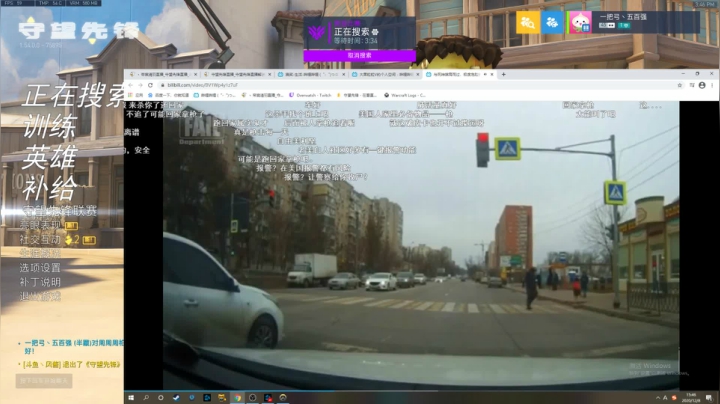
Task: Switch to the fourth bilibili tab
Action: click(386, 74)
